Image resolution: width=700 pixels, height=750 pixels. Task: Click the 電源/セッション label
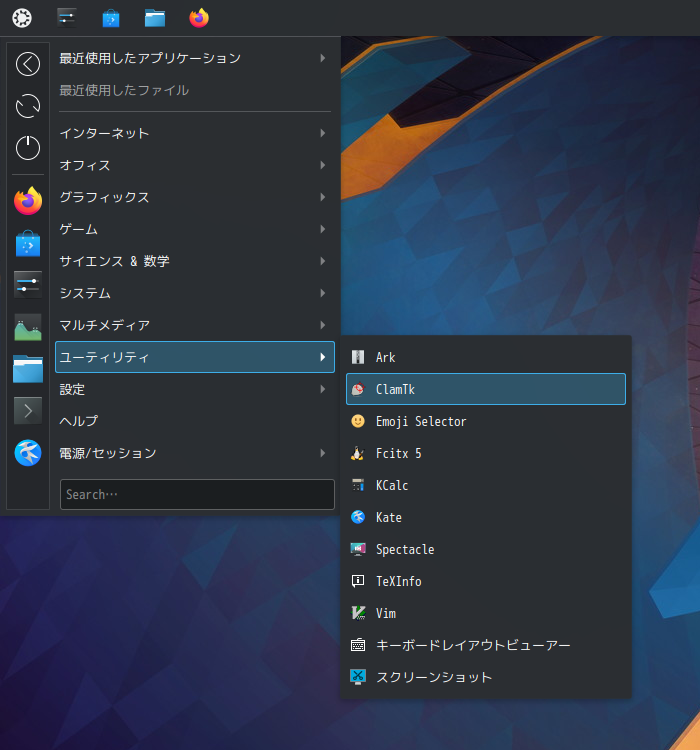tap(108, 453)
